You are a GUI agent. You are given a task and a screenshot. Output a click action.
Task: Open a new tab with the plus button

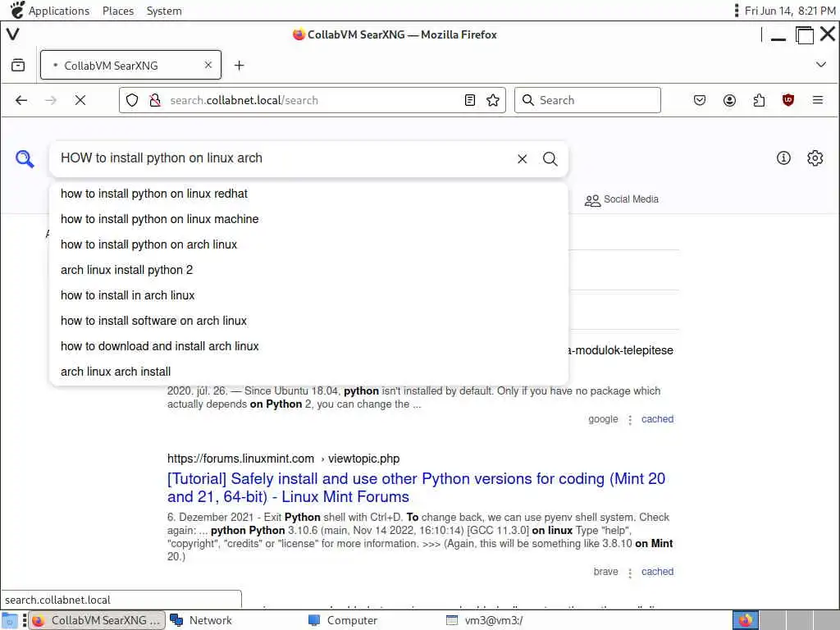click(239, 66)
